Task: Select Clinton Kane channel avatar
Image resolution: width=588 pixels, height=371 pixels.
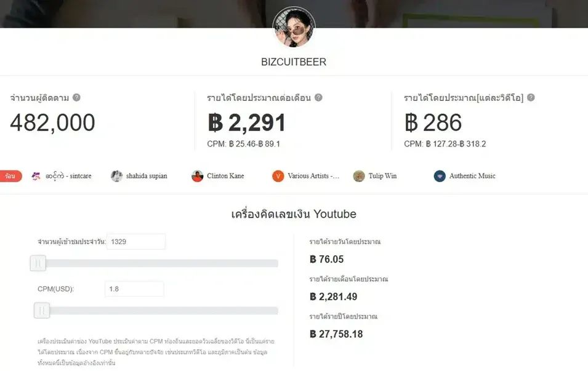Action: tap(197, 176)
